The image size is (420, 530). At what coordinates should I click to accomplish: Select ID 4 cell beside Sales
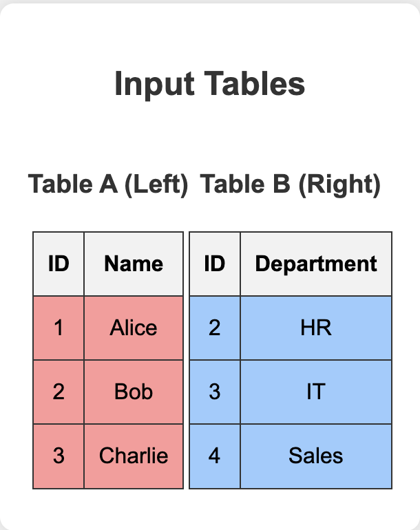point(215,456)
